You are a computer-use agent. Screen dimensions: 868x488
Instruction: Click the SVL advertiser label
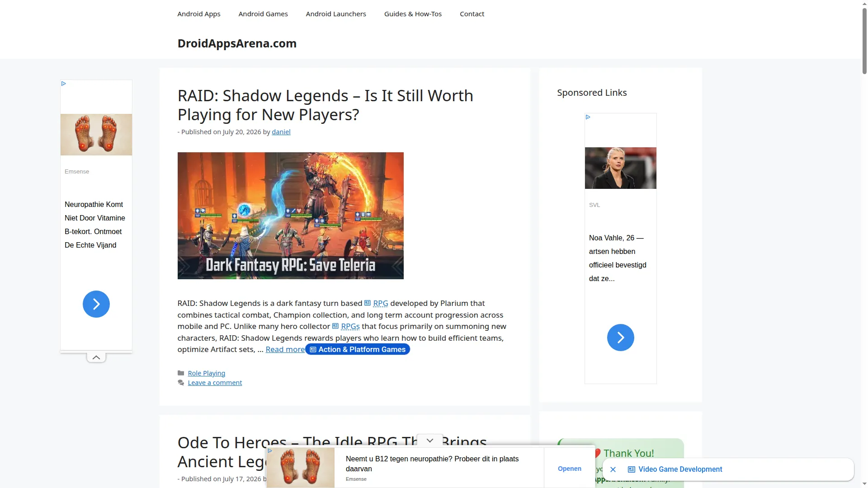coord(594,205)
